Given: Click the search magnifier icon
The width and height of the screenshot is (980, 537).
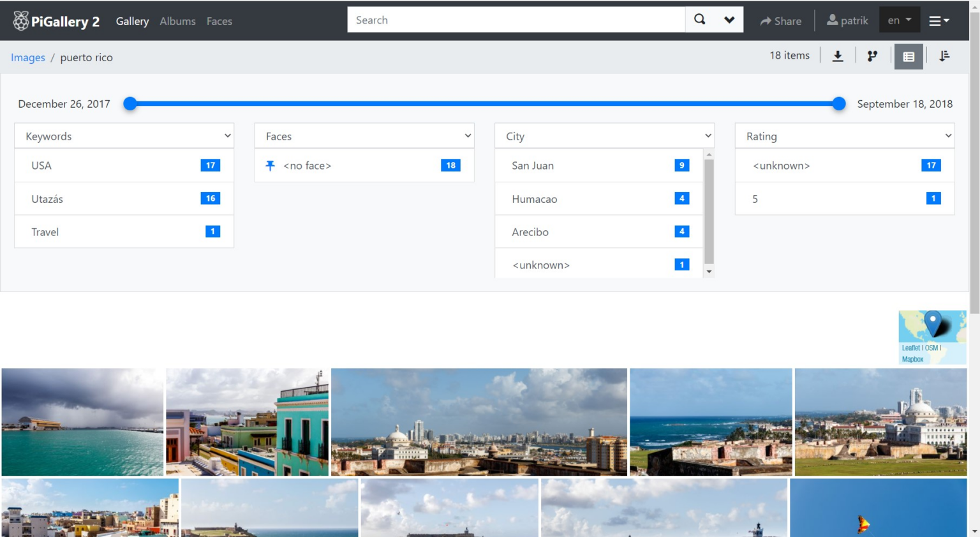Looking at the screenshot, I should [699, 19].
